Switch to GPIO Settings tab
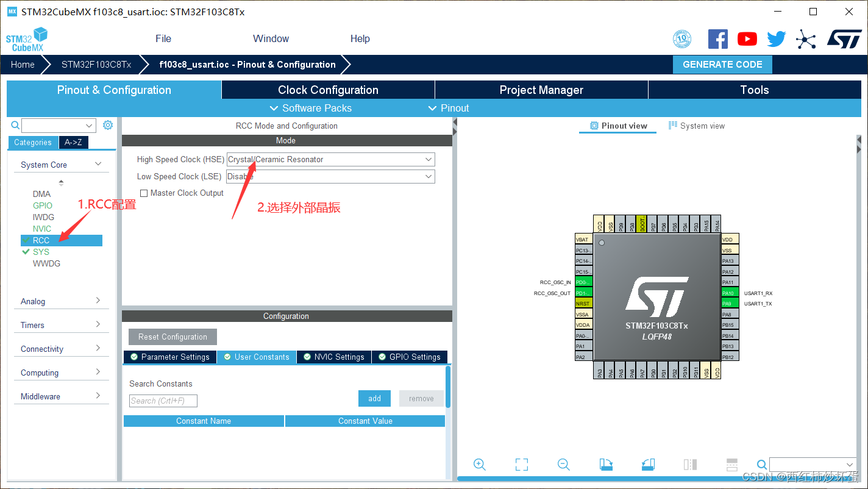Viewport: 868px width, 489px height. [x=410, y=357]
